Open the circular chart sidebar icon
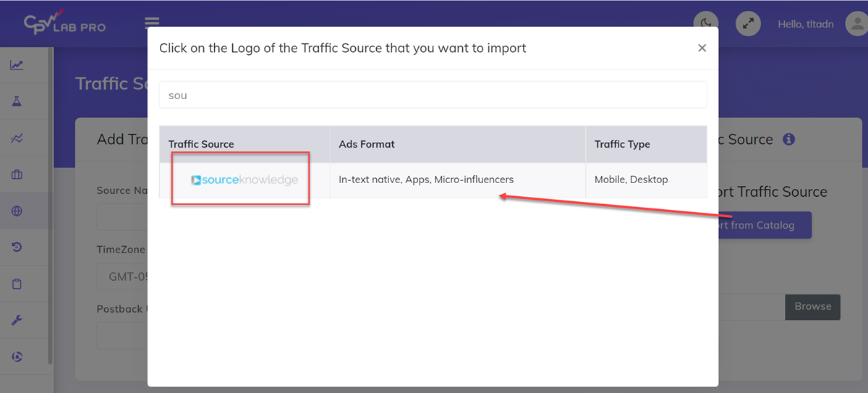Screen dimensions: 868x393 click(x=17, y=357)
